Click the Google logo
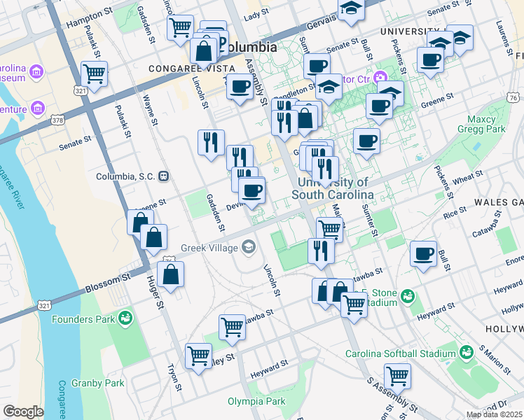This screenshot has width=524, height=420. 23,412
